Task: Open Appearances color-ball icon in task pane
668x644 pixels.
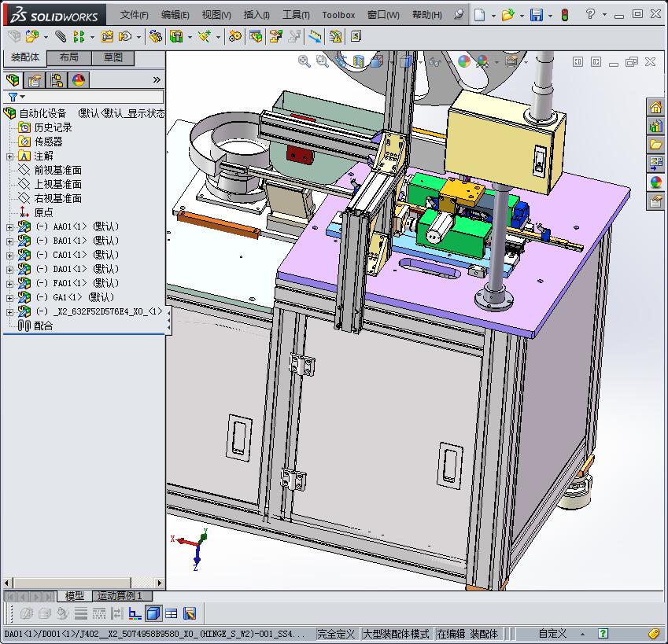Action: [655, 182]
